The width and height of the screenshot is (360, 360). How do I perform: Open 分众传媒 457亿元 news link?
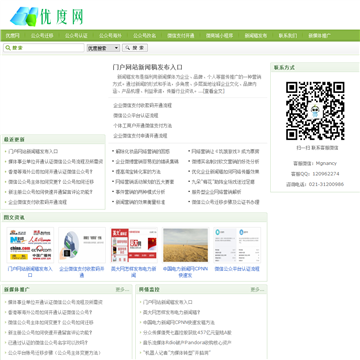(187, 333)
